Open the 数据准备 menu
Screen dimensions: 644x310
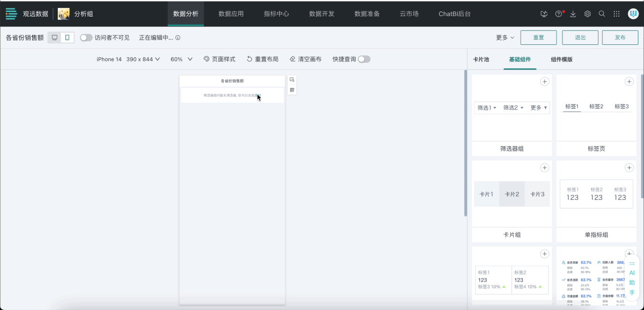(367, 14)
